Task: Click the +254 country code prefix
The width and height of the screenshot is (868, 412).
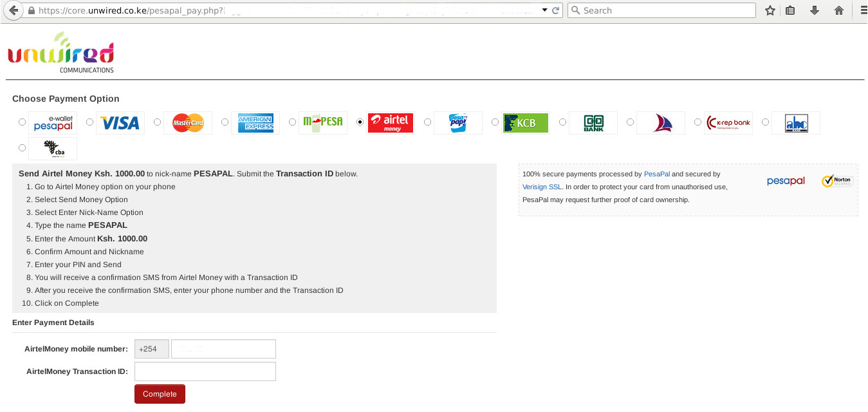Action: 152,349
